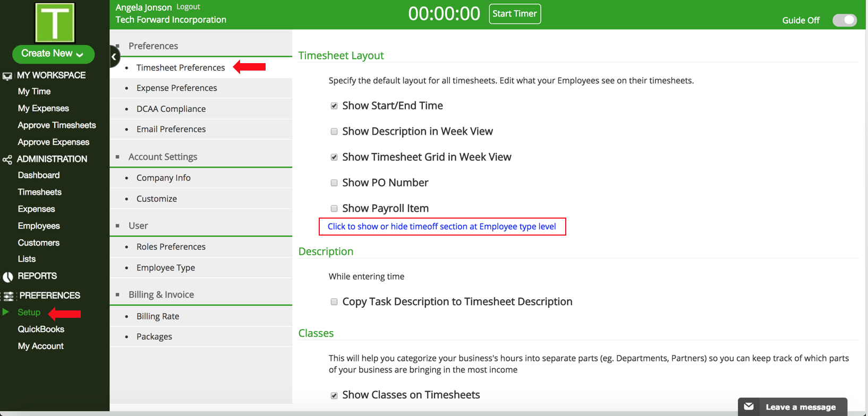The image size is (868, 416).
Task: Click the Logout link
Action: (188, 7)
